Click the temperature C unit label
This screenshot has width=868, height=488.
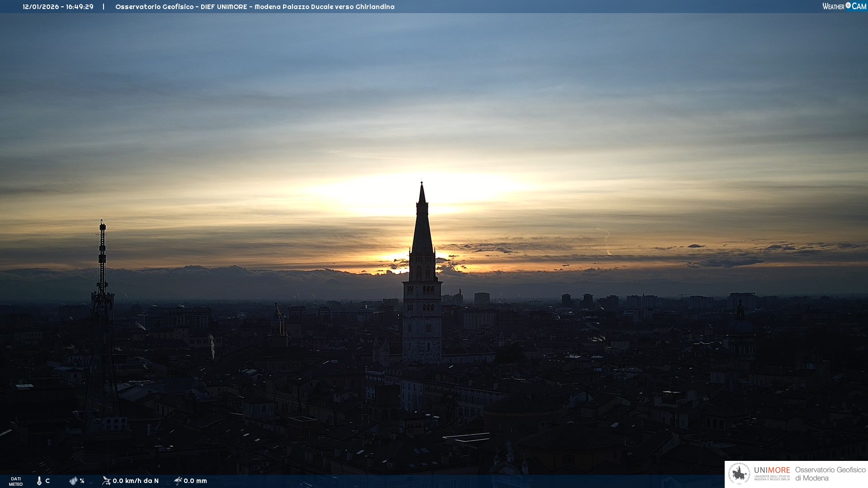[x=47, y=481]
